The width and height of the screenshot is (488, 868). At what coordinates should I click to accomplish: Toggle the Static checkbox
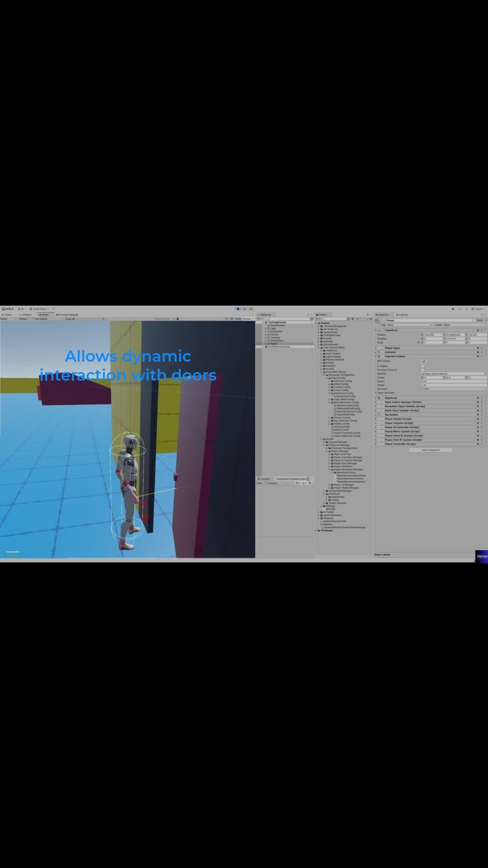tap(475, 320)
